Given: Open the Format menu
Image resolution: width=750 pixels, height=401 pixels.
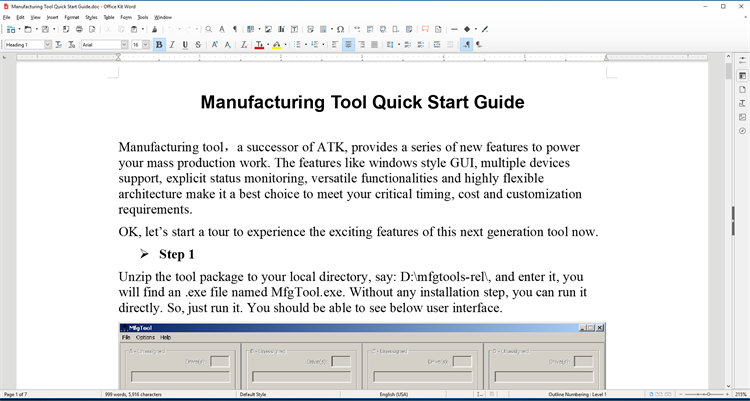Looking at the screenshot, I should pyautogui.click(x=72, y=17).
